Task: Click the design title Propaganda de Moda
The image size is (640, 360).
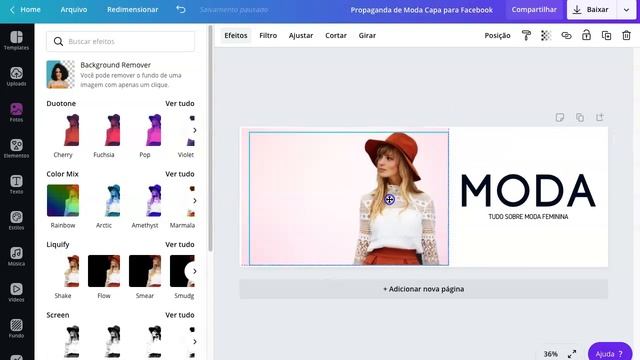Action: [x=422, y=10]
